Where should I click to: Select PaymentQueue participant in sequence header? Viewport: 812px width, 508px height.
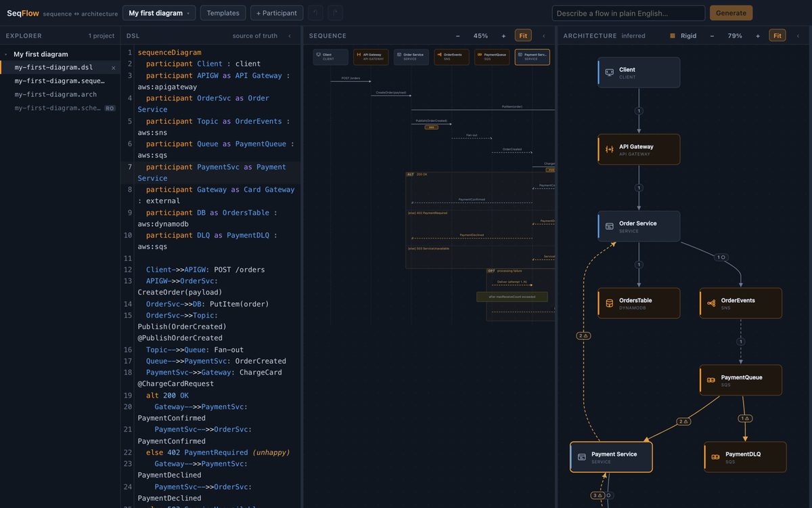click(x=492, y=57)
